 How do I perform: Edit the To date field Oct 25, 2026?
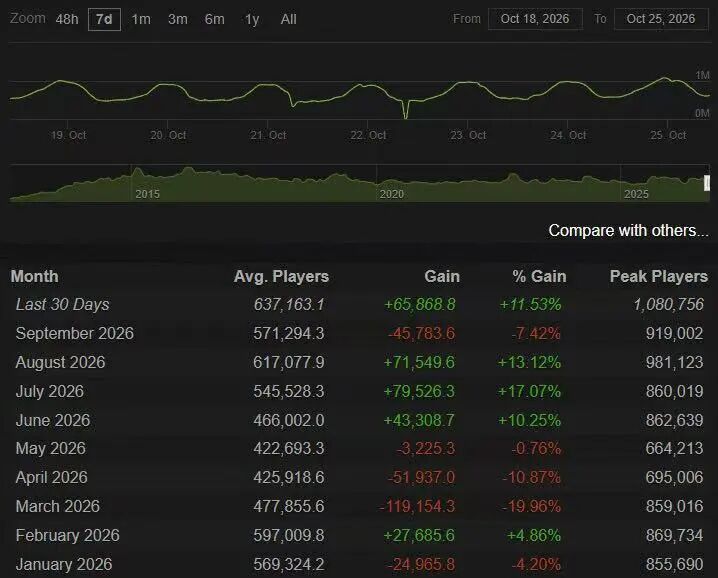(x=661, y=19)
